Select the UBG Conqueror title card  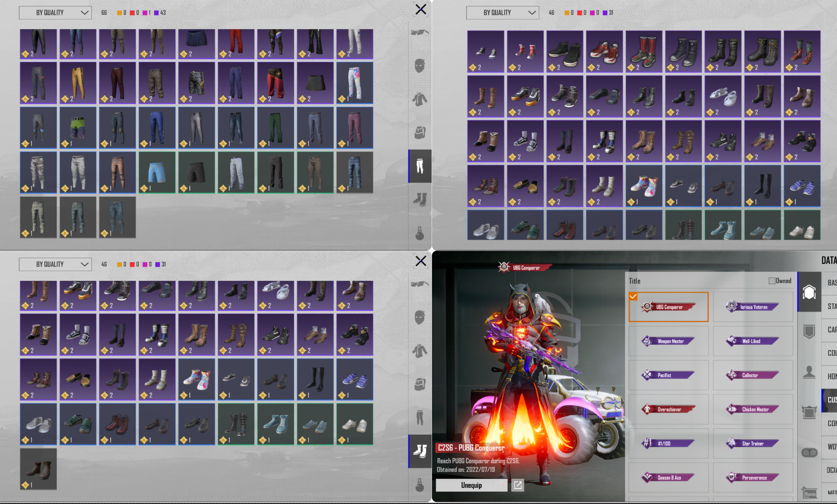pyautogui.click(x=669, y=307)
